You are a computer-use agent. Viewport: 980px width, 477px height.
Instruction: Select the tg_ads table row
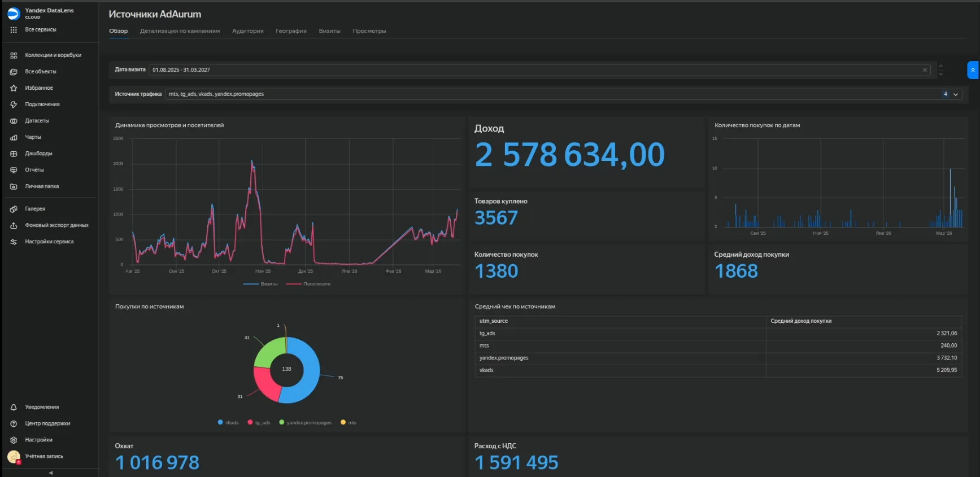718,334
